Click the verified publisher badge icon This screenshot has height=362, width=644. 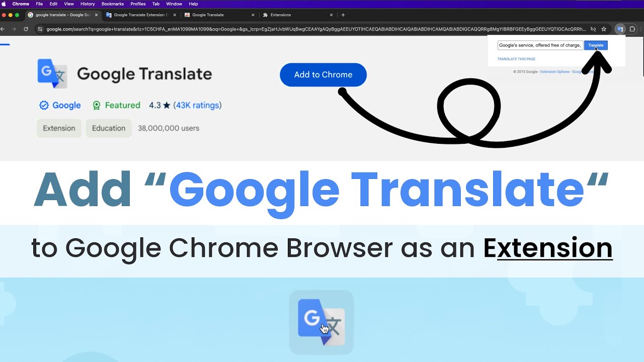[44, 105]
